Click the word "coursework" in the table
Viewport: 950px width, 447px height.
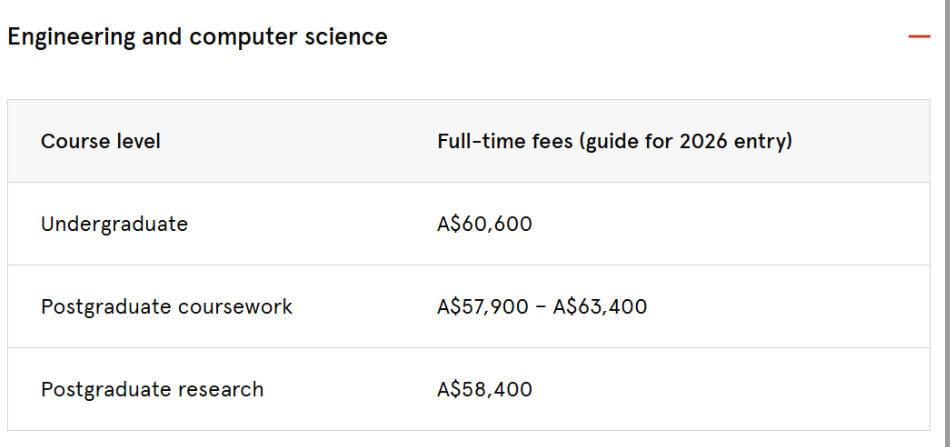point(234,307)
